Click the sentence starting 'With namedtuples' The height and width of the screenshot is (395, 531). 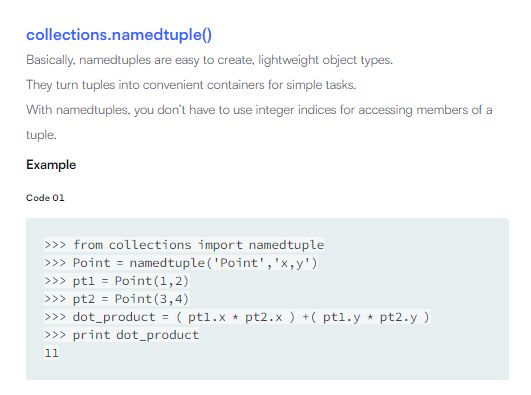[x=259, y=110]
